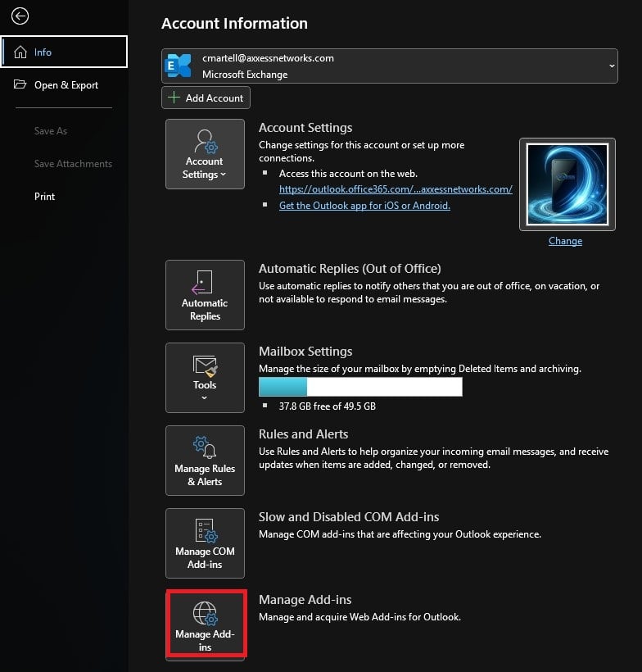This screenshot has height=672, width=642.
Task: Open Manage COM Add-ins
Action: point(205,543)
